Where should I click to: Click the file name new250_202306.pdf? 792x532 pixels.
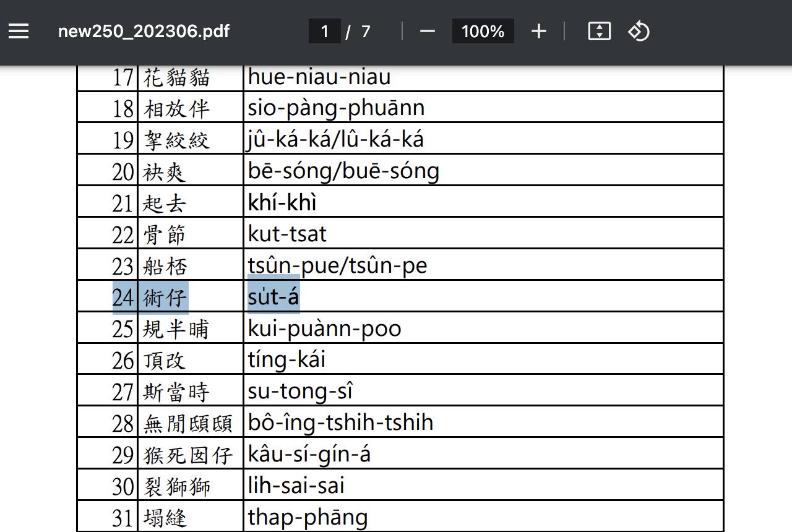click(144, 32)
